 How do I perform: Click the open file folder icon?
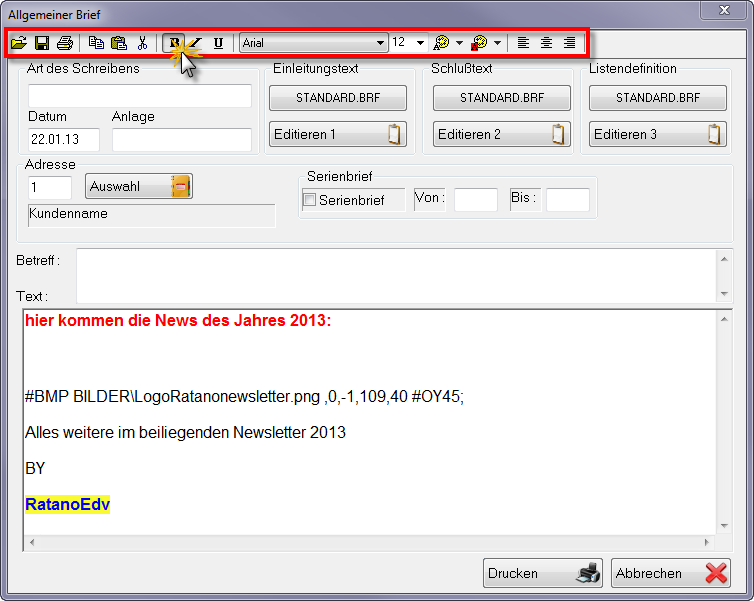click(19, 43)
